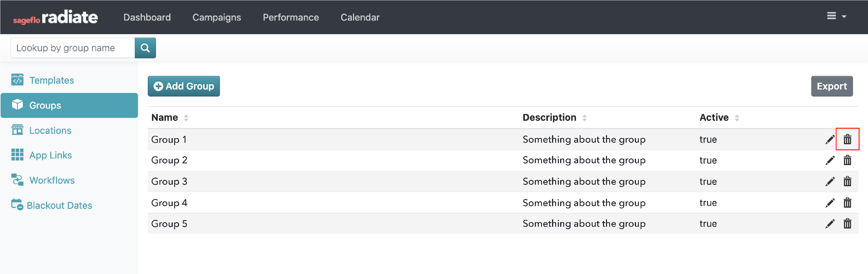Go to the Dashboard

[x=147, y=17]
